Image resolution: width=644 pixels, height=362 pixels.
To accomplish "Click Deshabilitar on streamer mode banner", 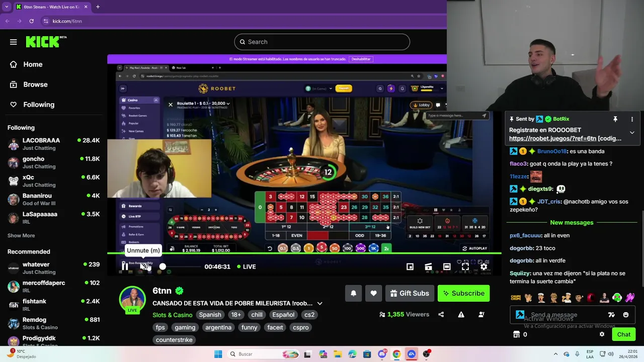I will 361,59.
